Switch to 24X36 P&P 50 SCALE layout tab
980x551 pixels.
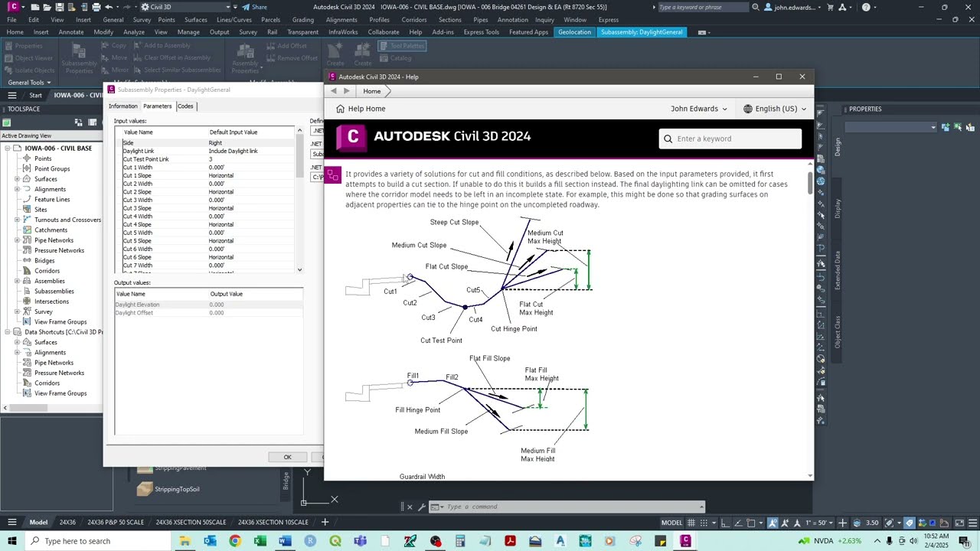(x=116, y=523)
